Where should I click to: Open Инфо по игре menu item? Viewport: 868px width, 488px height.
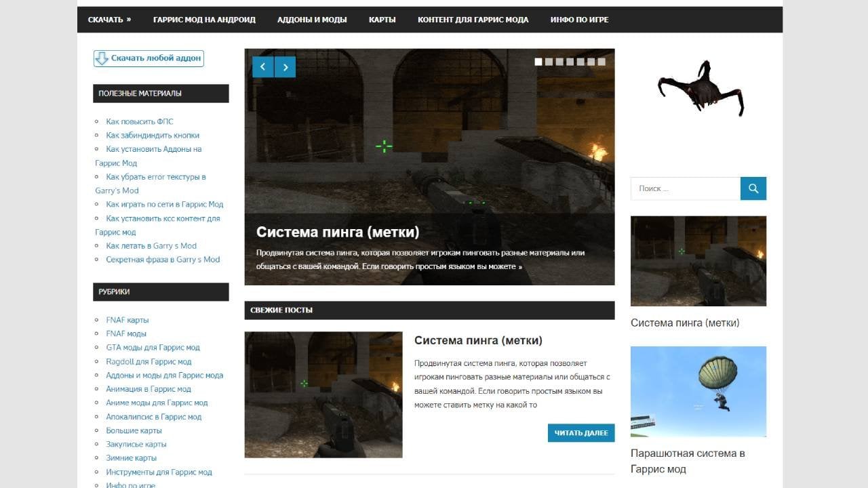click(x=580, y=20)
